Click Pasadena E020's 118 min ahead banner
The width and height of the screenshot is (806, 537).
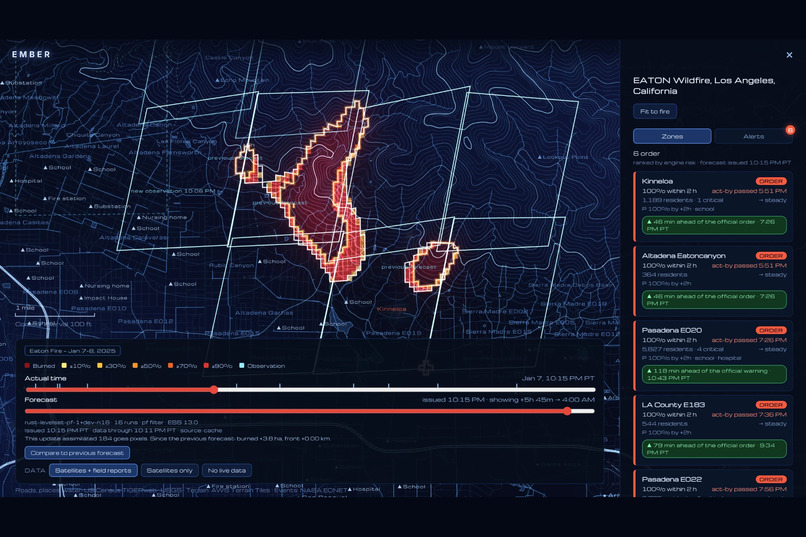click(x=714, y=374)
